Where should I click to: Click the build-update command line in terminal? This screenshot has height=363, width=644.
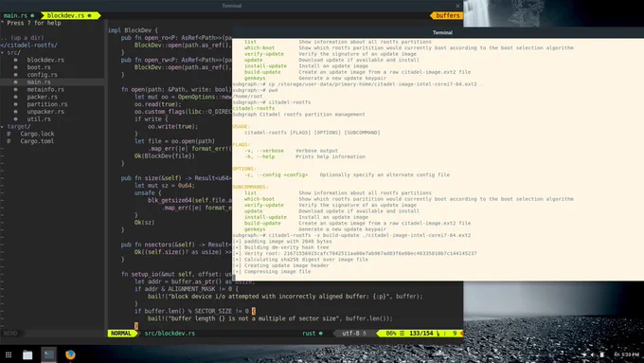point(352,236)
